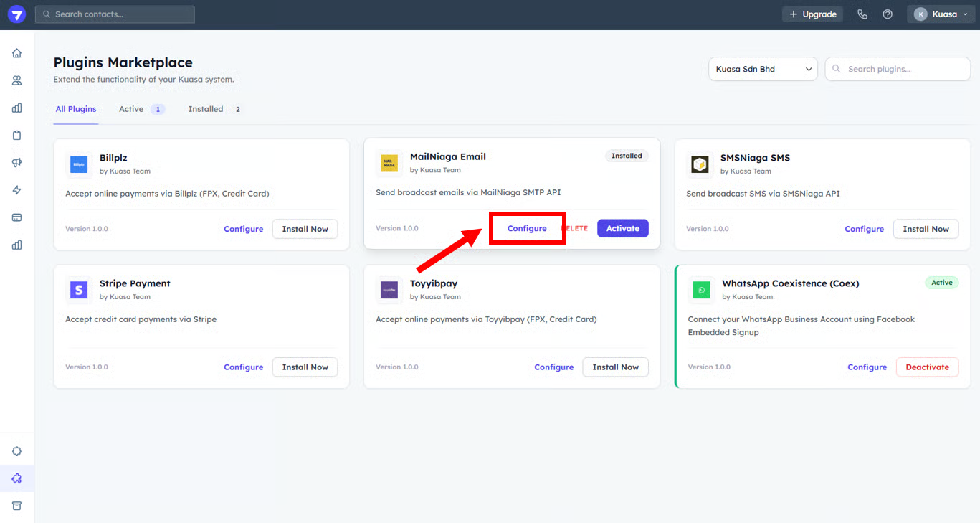The width and height of the screenshot is (980, 523).
Task: Open the Kuasa user account menu
Action: click(x=940, y=14)
